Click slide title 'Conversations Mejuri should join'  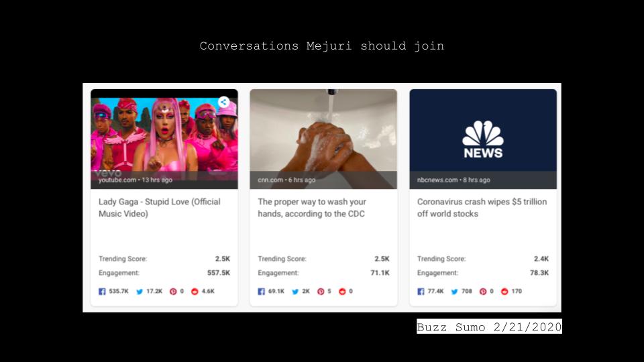pos(321,46)
